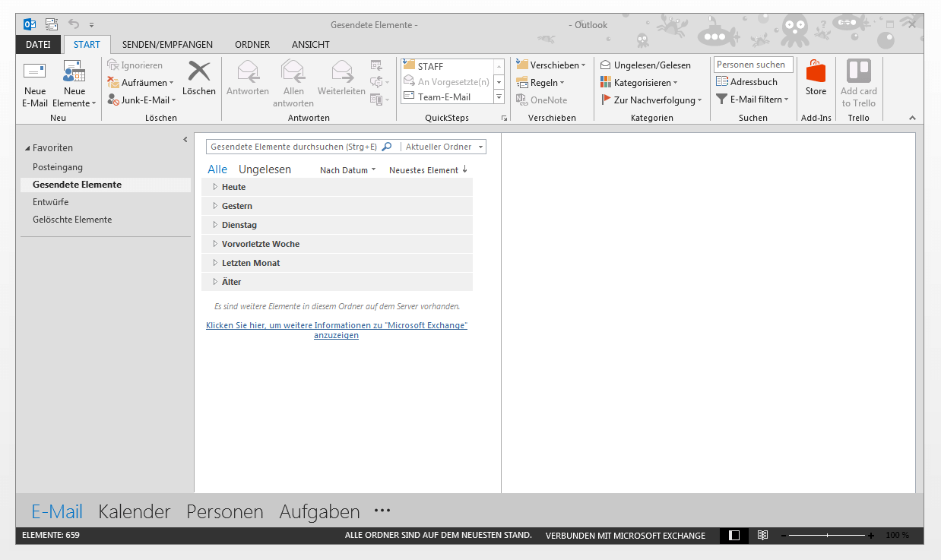Run the An Vorgesetzte(n) quick step
The height and width of the screenshot is (560, 941).
pos(447,81)
